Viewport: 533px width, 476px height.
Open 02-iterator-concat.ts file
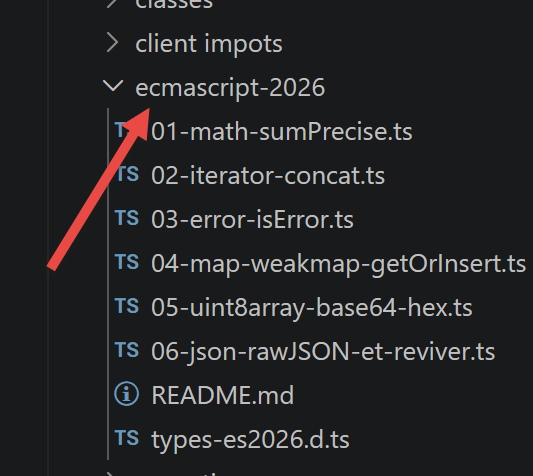click(268, 176)
